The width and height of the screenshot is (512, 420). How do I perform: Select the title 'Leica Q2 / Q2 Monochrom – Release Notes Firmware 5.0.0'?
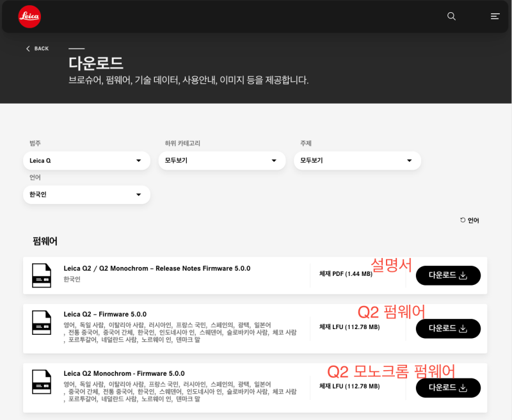[157, 268]
